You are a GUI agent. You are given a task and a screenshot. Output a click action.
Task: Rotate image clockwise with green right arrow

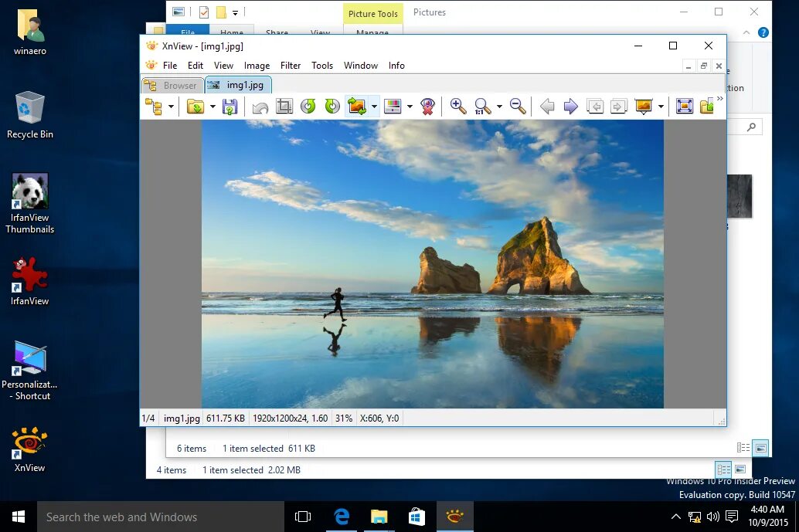click(332, 107)
